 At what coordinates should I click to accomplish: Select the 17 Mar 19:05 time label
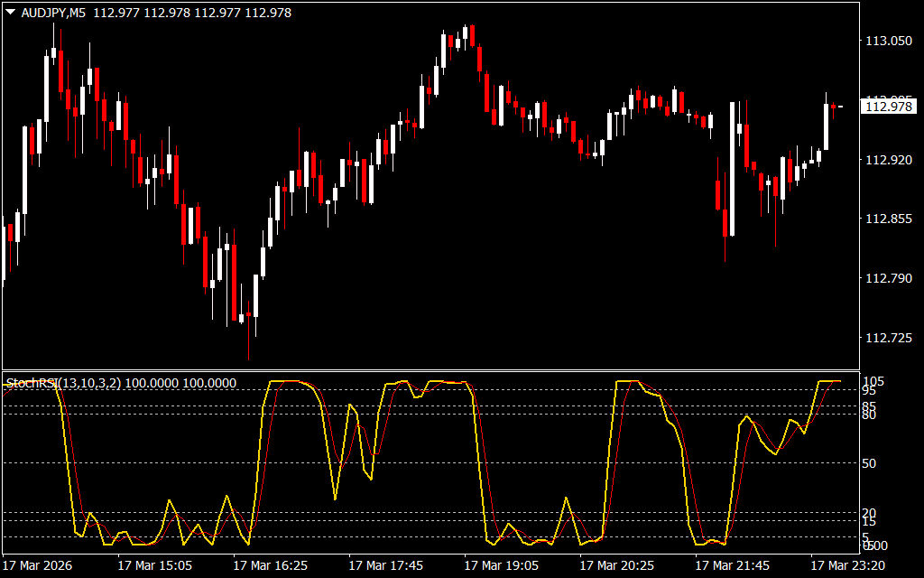click(501, 565)
